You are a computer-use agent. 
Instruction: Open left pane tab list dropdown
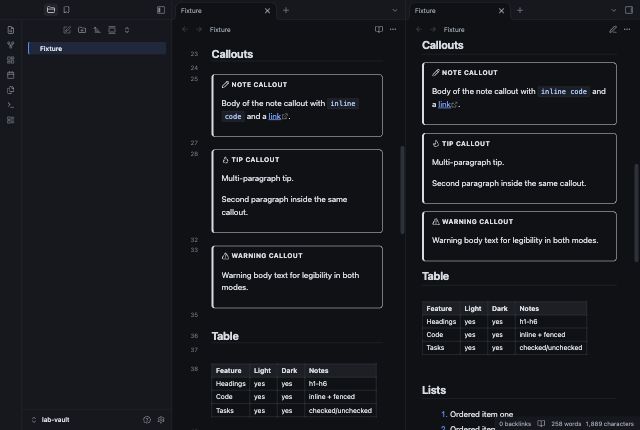(x=395, y=11)
